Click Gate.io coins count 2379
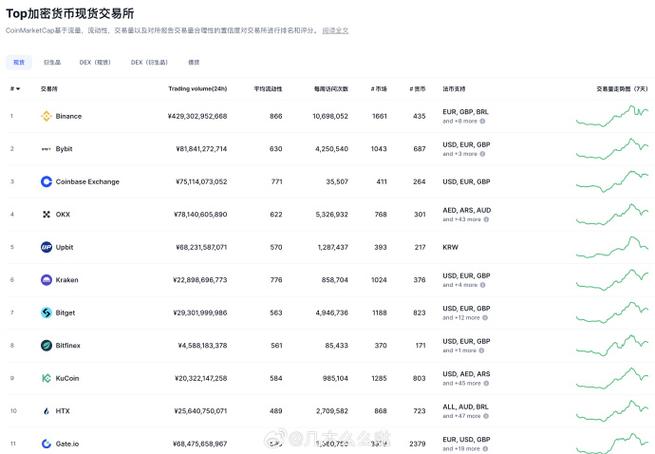 coord(417,444)
